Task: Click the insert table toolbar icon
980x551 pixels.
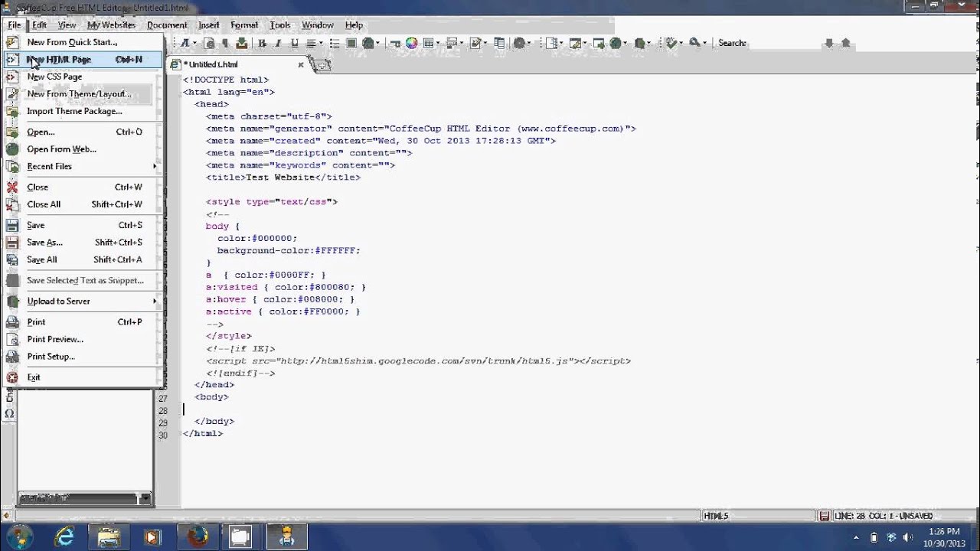Action: coord(428,44)
